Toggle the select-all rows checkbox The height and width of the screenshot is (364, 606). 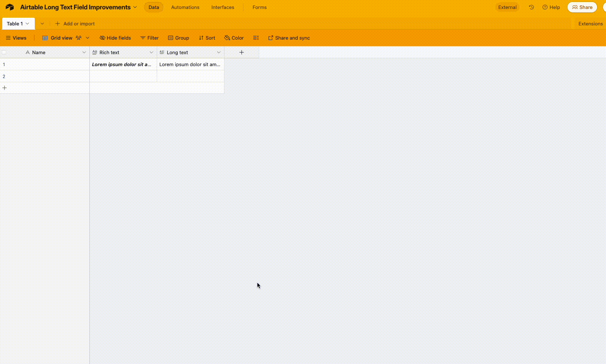[4, 52]
